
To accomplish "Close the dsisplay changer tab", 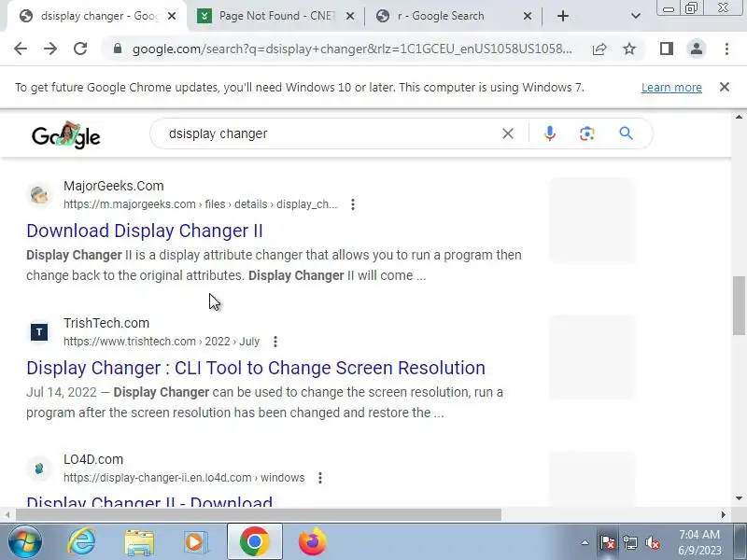I will click(x=172, y=16).
